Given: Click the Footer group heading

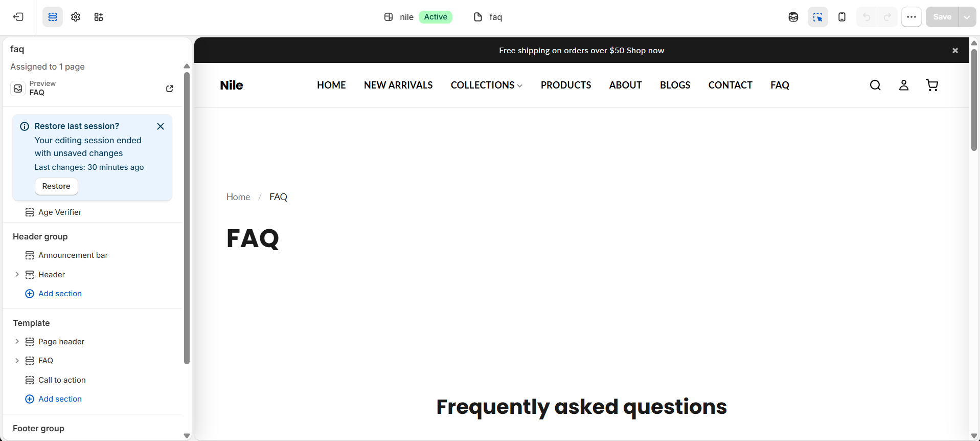Looking at the screenshot, I should (38, 429).
